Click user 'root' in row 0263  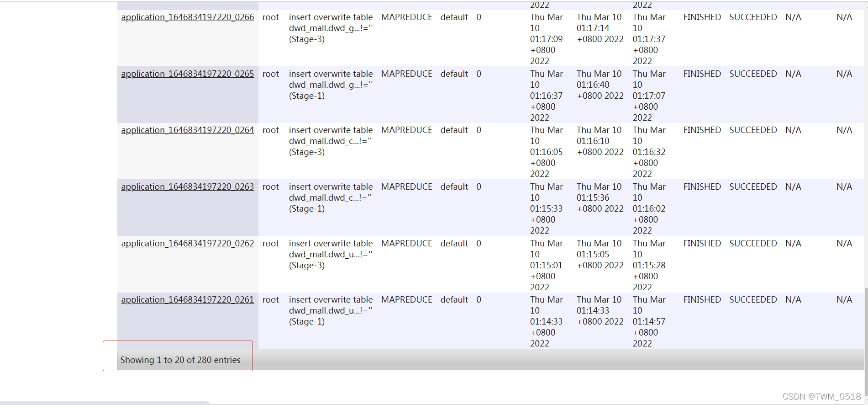point(271,187)
